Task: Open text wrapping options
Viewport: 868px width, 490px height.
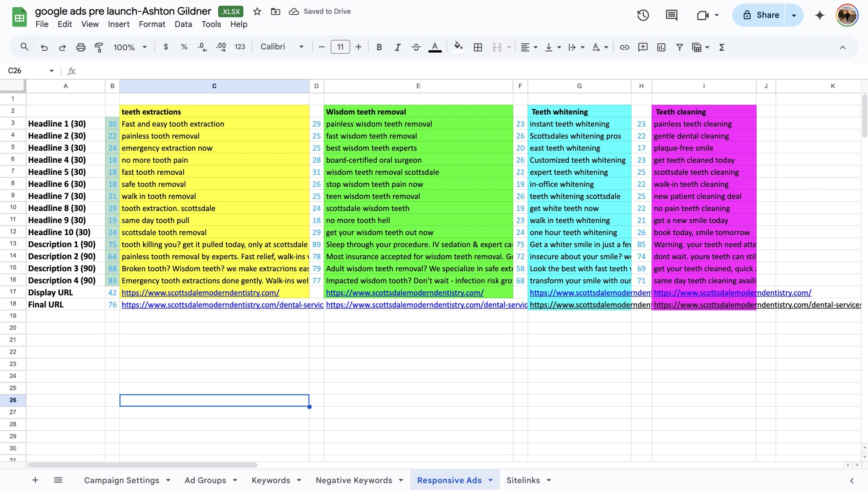Action: point(576,47)
